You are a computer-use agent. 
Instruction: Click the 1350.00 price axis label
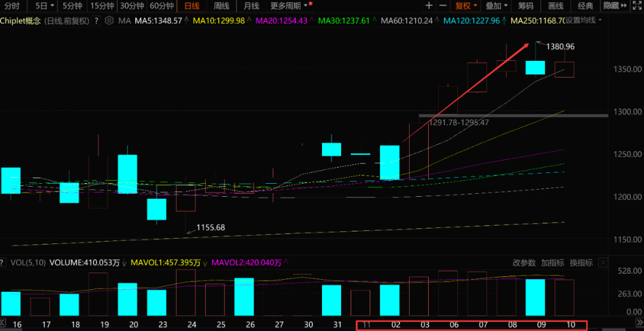[628, 69]
